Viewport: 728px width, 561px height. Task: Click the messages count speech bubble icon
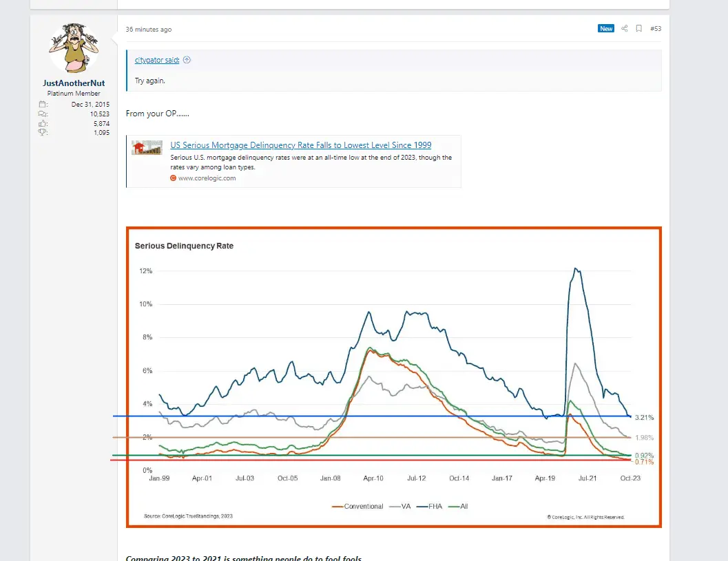(x=43, y=114)
